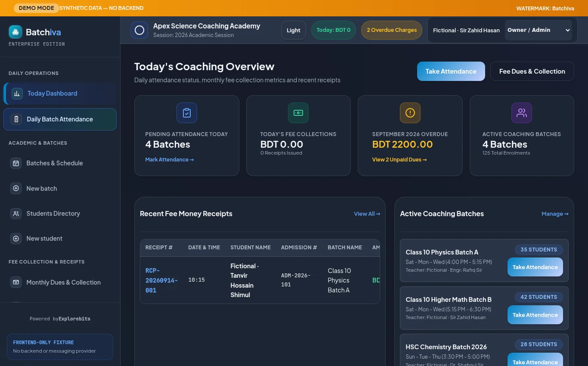Click the Today: BDT 0 pill
The height and width of the screenshot is (366, 588).
tap(334, 30)
